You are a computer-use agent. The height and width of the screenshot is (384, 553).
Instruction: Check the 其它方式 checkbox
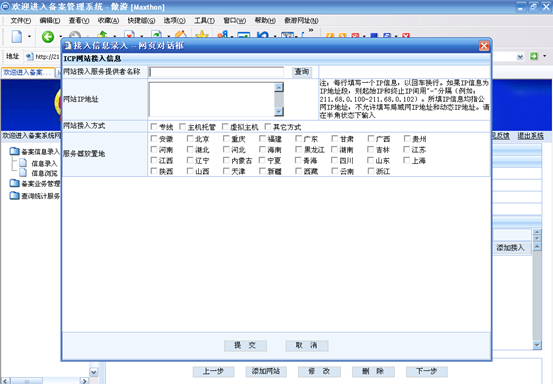(268, 126)
